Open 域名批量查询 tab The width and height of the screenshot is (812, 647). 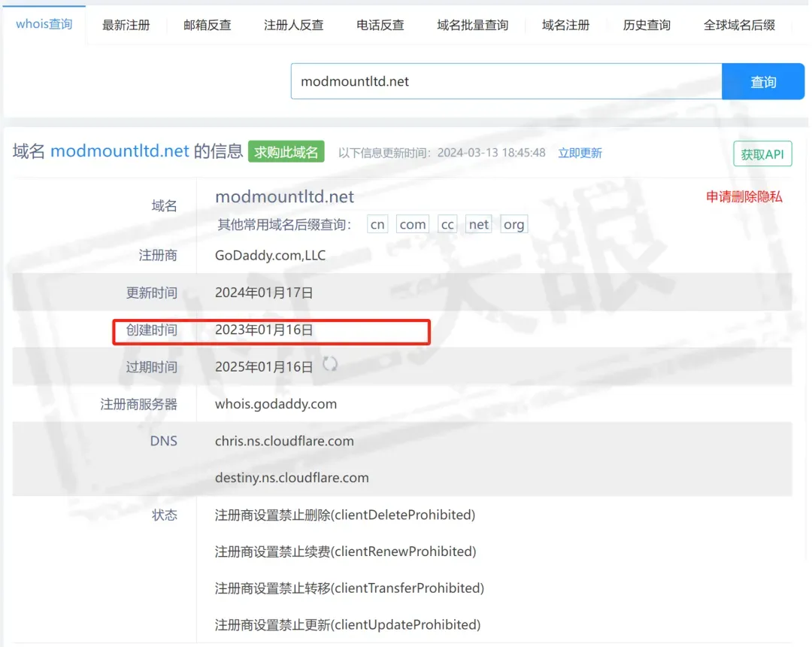pyautogui.click(x=473, y=25)
